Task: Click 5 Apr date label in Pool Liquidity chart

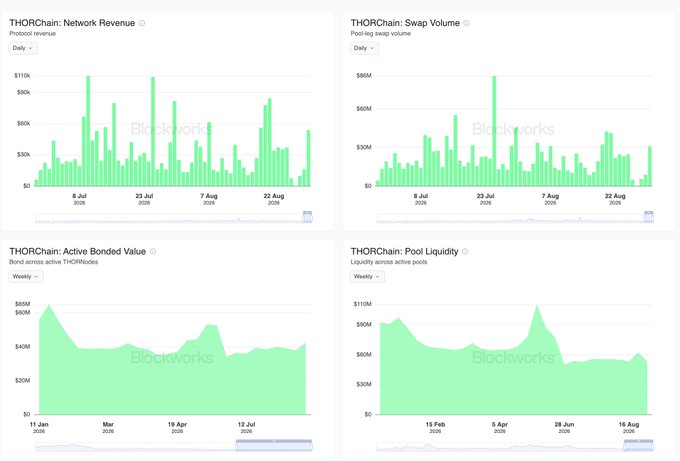Action: pyautogui.click(x=500, y=425)
